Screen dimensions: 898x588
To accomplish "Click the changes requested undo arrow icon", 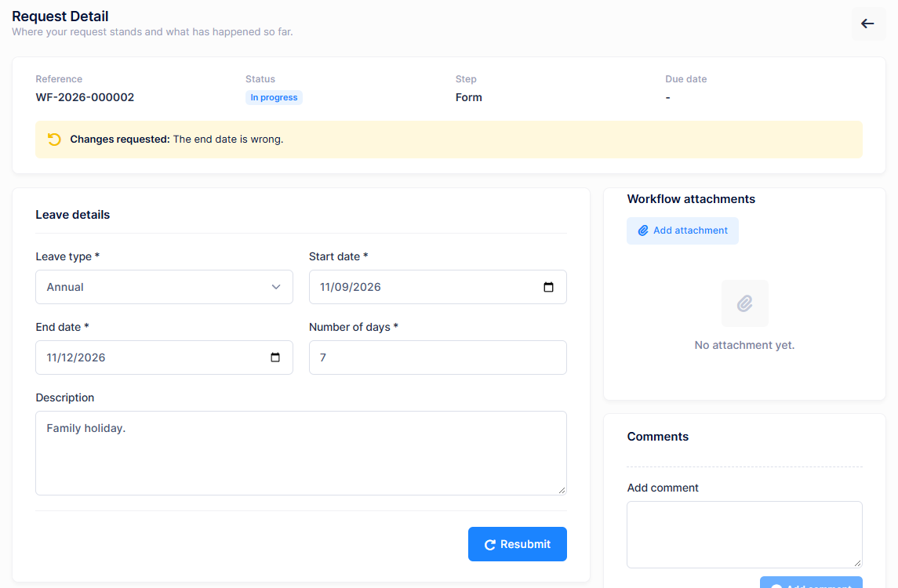I will [x=54, y=139].
